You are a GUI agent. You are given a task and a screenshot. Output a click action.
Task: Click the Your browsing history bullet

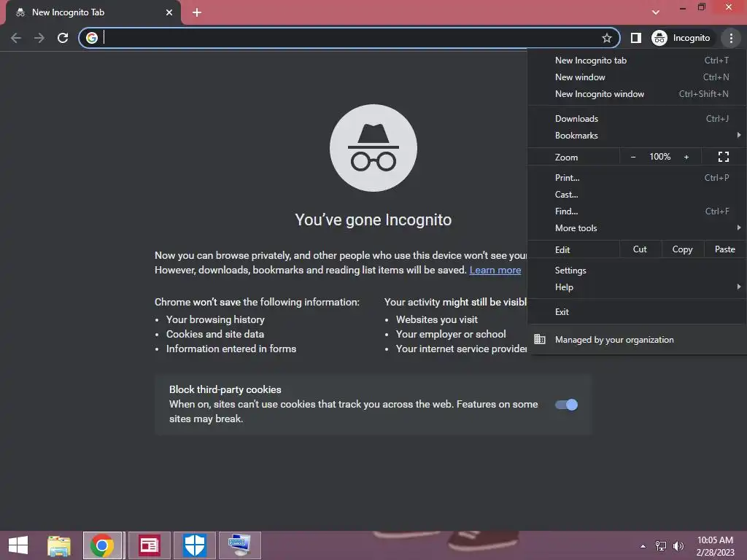point(215,319)
